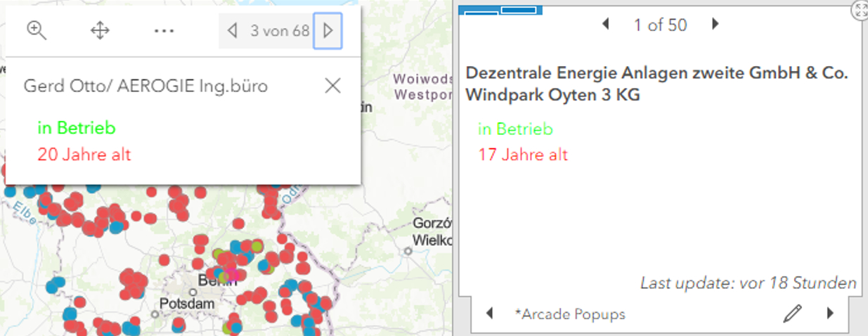
Task: Open the three-dots more options menu
Action: click(164, 31)
